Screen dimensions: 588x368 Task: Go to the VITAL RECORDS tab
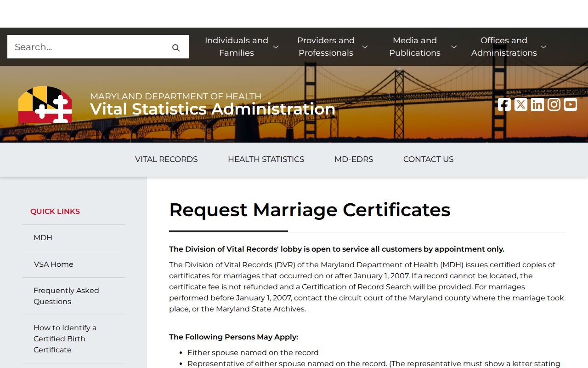click(166, 159)
